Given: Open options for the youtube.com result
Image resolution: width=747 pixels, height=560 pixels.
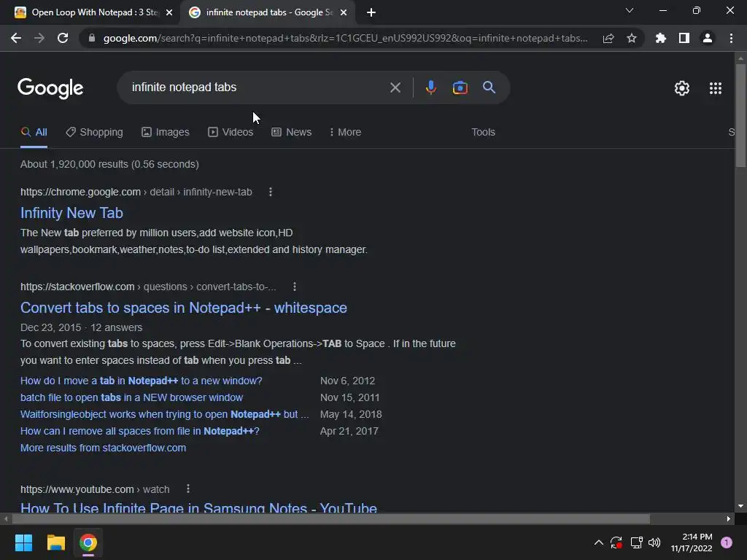Looking at the screenshot, I should [x=188, y=489].
